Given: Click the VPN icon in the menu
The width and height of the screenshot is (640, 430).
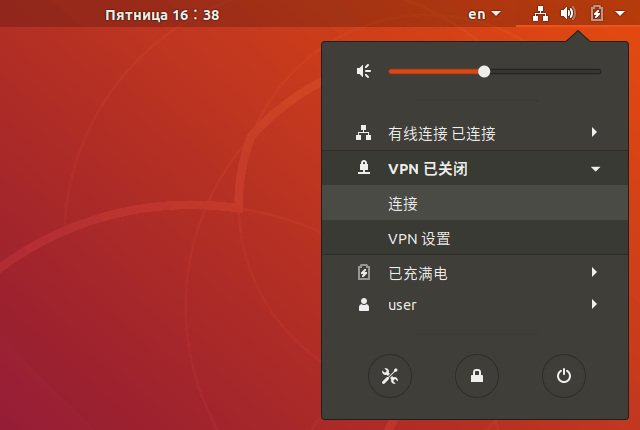Looking at the screenshot, I should point(364,169).
